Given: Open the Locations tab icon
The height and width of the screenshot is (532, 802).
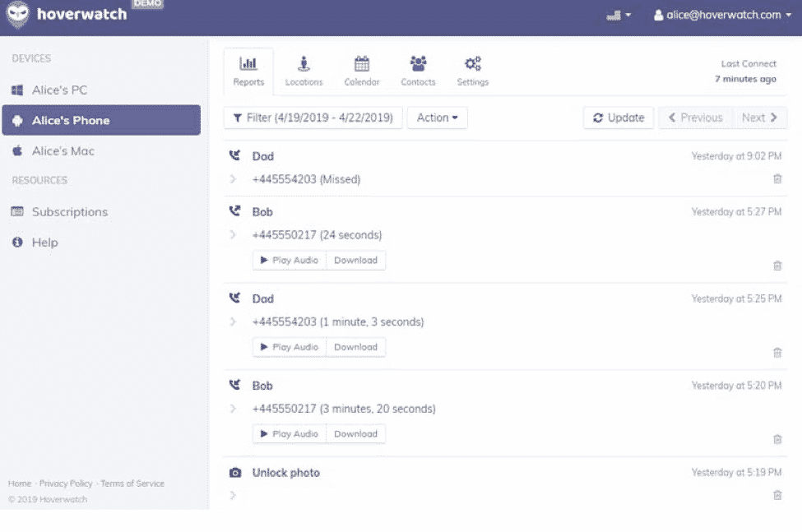Looking at the screenshot, I should (x=304, y=65).
